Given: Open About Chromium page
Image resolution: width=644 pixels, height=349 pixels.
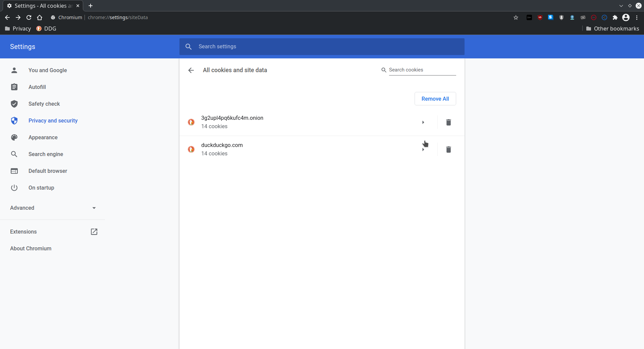Looking at the screenshot, I should click(x=31, y=249).
